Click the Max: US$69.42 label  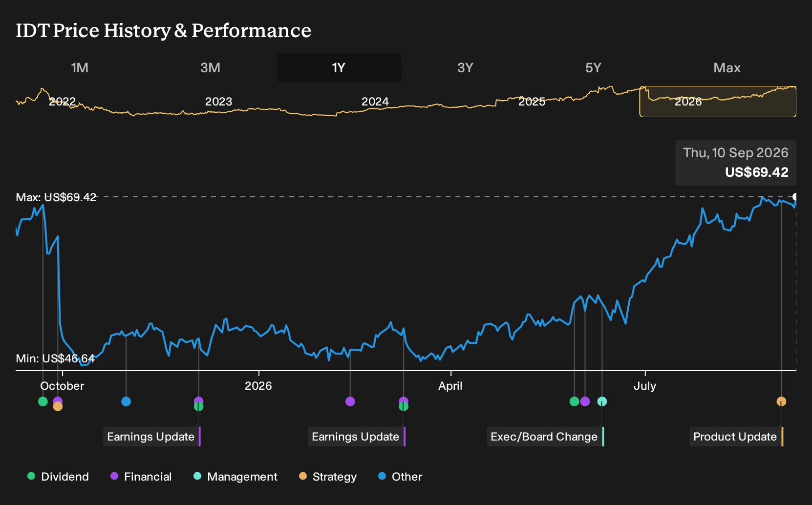[56, 197]
